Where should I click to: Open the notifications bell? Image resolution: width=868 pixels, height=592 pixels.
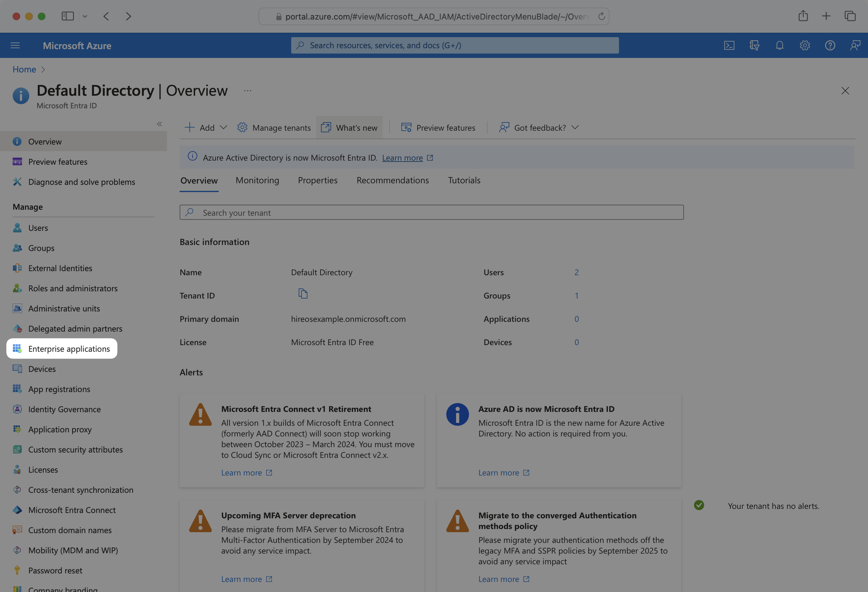tap(779, 45)
